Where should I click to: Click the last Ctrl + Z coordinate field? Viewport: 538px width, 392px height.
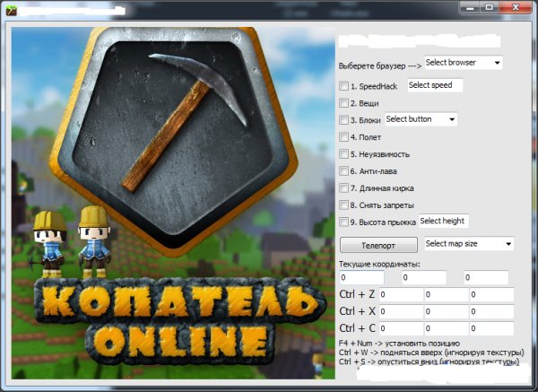[491, 294]
